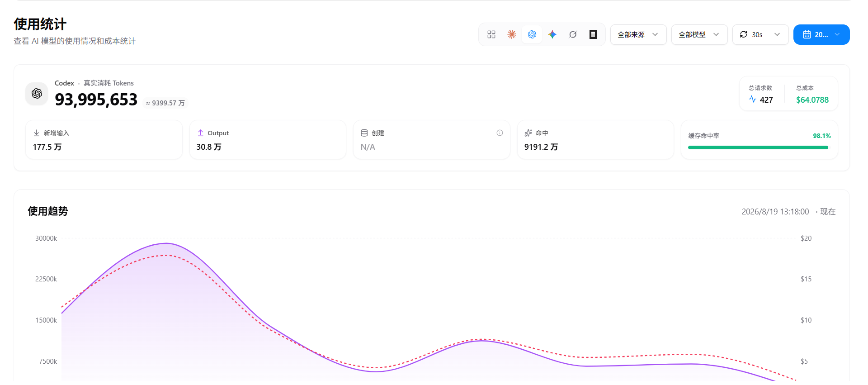Open the blue date range picker
This screenshot has height=385, width=868.
click(821, 34)
